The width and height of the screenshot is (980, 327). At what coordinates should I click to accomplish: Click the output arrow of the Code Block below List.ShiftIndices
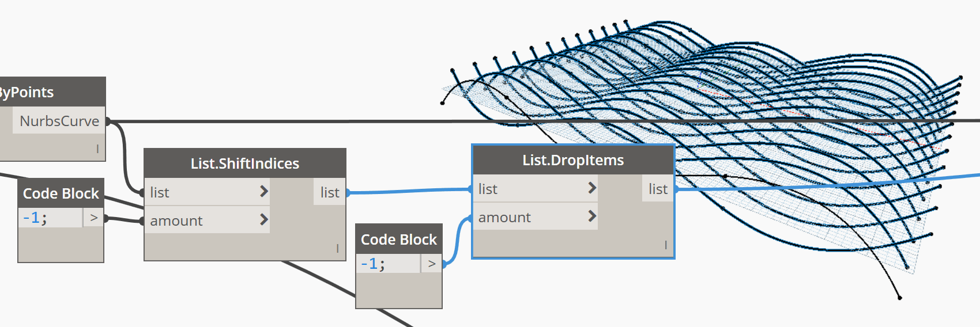tap(432, 264)
